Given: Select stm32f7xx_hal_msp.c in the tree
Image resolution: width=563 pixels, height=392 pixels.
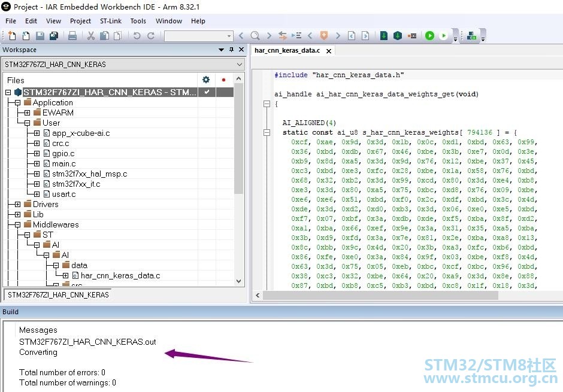Looking at the screenshot, I should pyautogui.click(x=89, y=174).
